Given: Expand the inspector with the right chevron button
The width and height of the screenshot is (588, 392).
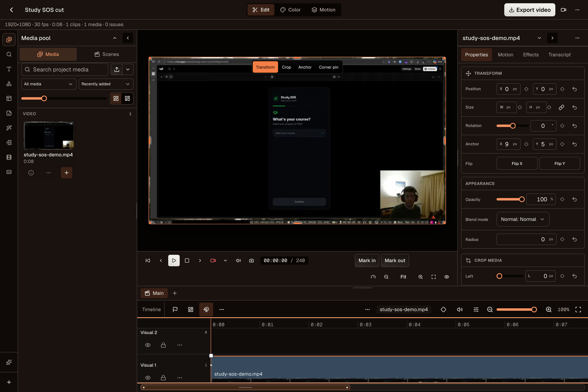Looking at the screenshot, I should (x=552, y=38).
